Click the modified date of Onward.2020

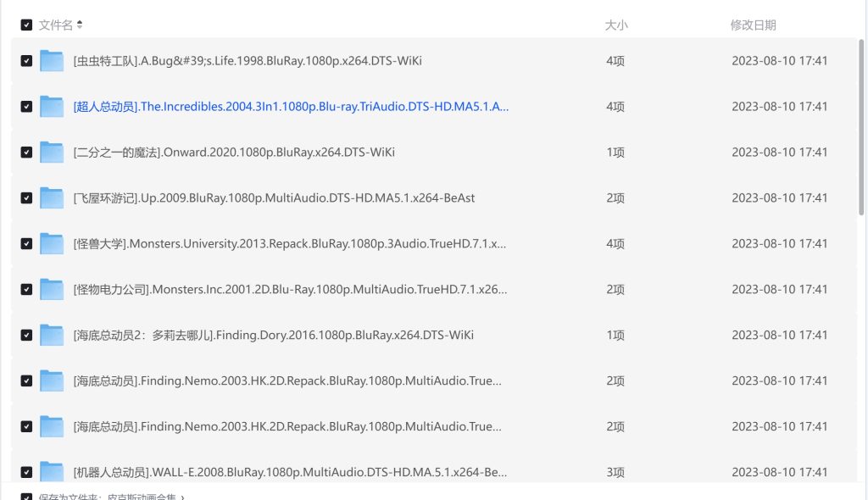point(780,153)
